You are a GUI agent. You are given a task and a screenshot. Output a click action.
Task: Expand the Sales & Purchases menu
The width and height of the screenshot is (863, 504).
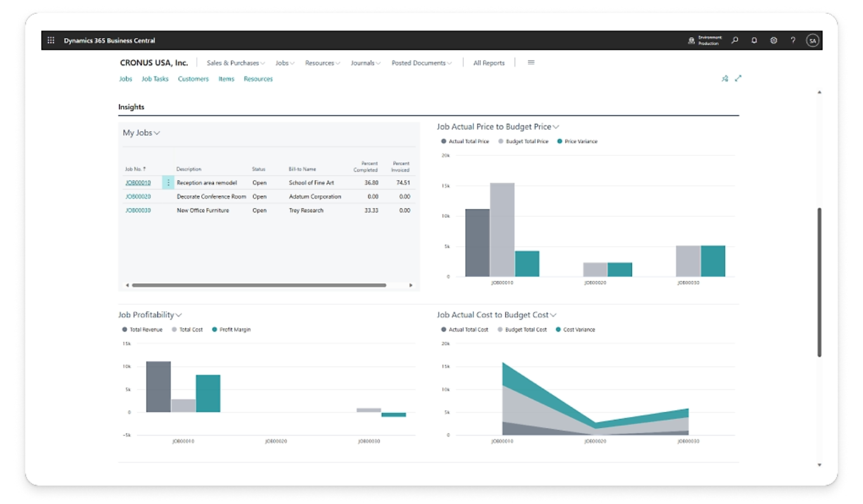[235, 63]
